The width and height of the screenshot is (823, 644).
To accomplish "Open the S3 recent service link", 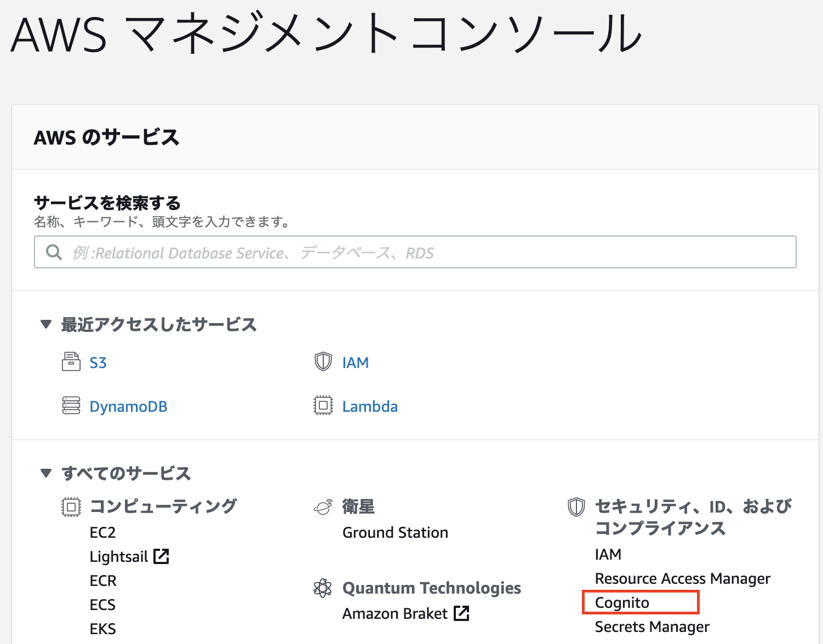I will (98, 363).
